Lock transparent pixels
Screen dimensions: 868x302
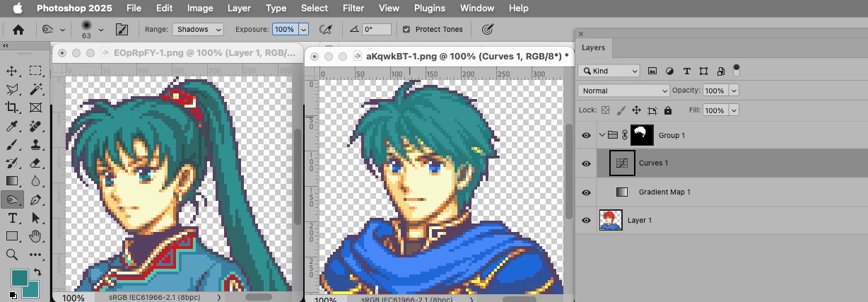[x=606, y=110]
